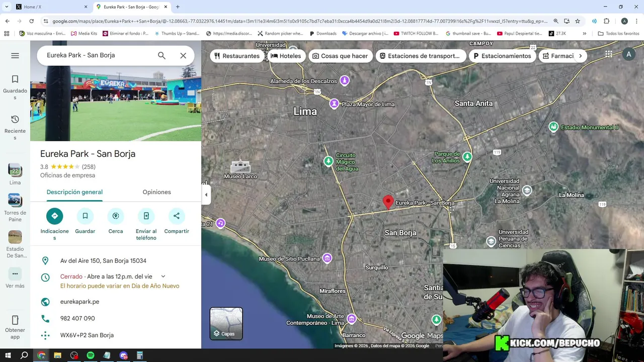This screenshot has height=362, width=644.
Task: Filter map by Restaurantes chip
Action: pyautogui.click(x=237, y=56)
